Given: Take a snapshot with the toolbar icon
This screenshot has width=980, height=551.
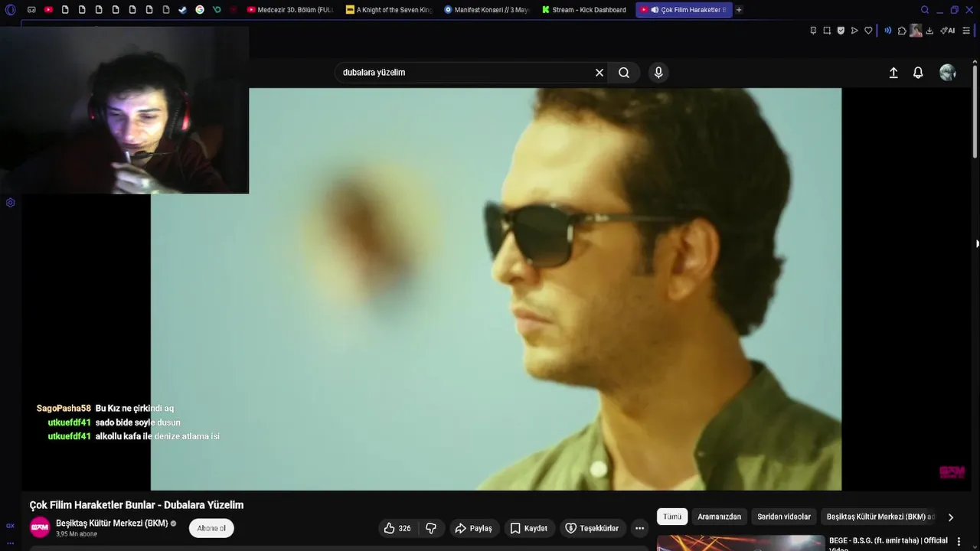Looking at the screenshot, I should [827, 31].
